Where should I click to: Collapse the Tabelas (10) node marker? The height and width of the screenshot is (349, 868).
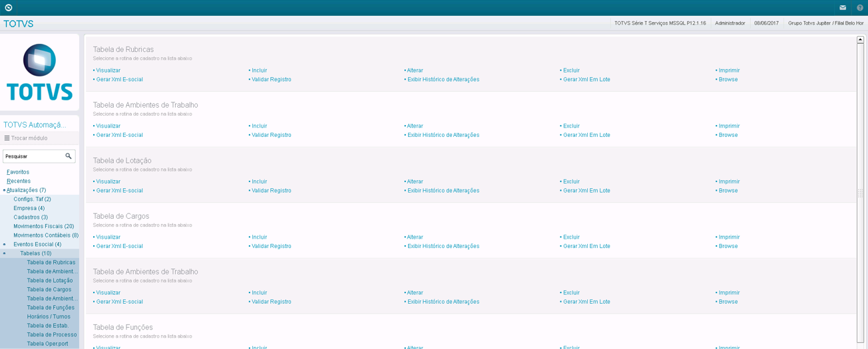pyautogui.click(x=4, y=253)
